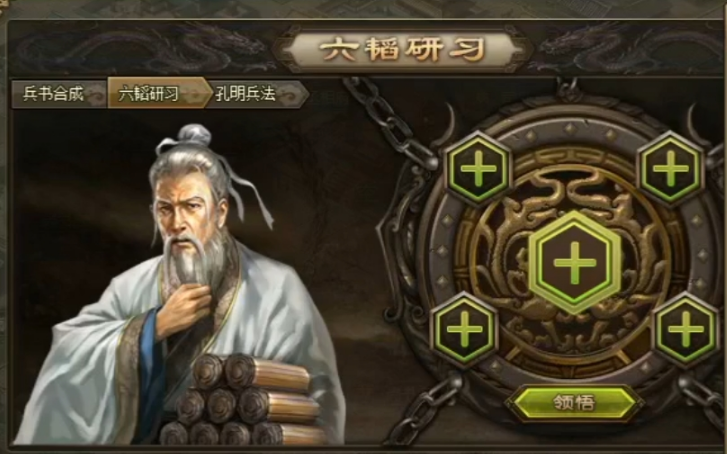Screen dimensions: 727x454
Task: Click the stacked bamboo scrolls icon
Action: pyautogui.click(x=241, y=399)
